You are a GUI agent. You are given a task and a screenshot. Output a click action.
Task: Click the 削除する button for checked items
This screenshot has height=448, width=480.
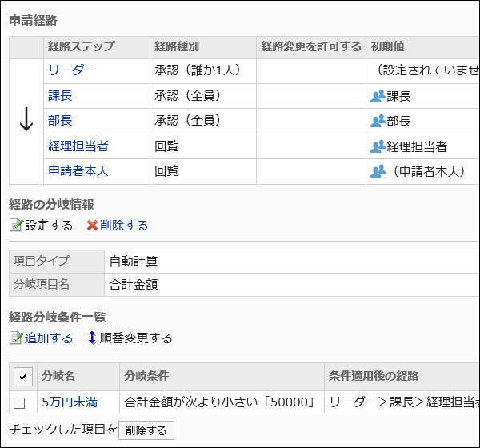point(146,430)
